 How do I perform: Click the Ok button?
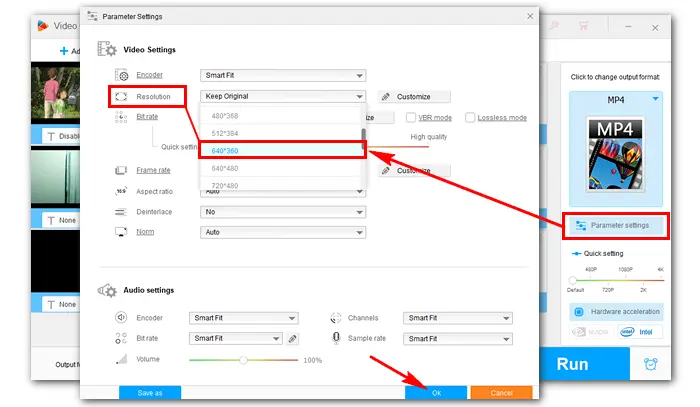[x=436, y=392]
